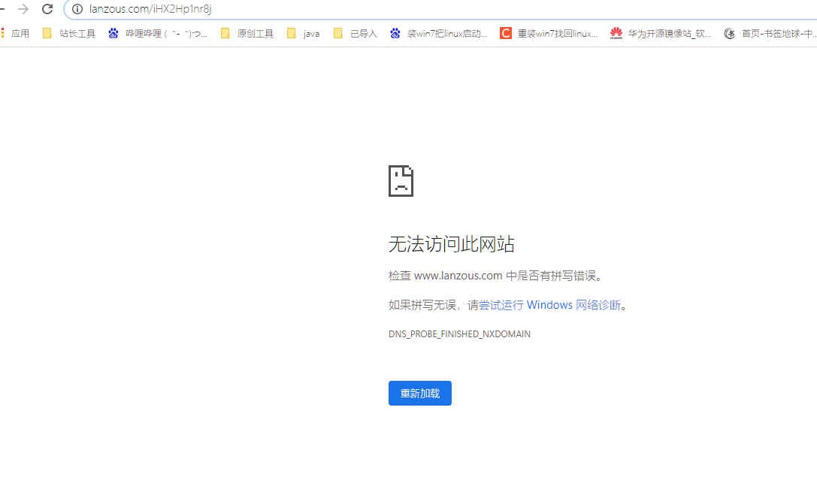The width and height of the screenshot is (817, 504).
Task: Click the sad page error icon
Action: pyautogui.click(x=401, y=181)
